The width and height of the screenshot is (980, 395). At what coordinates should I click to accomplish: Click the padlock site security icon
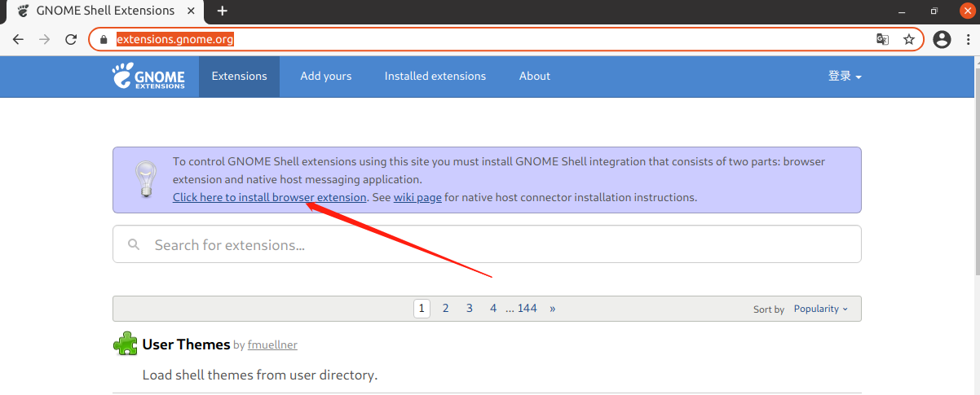coord(103,39)
